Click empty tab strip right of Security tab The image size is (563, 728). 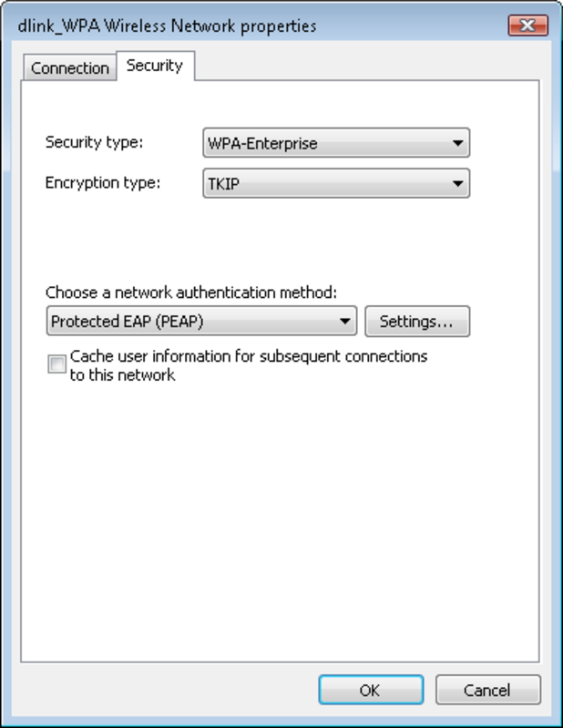(x=364, y=67)
